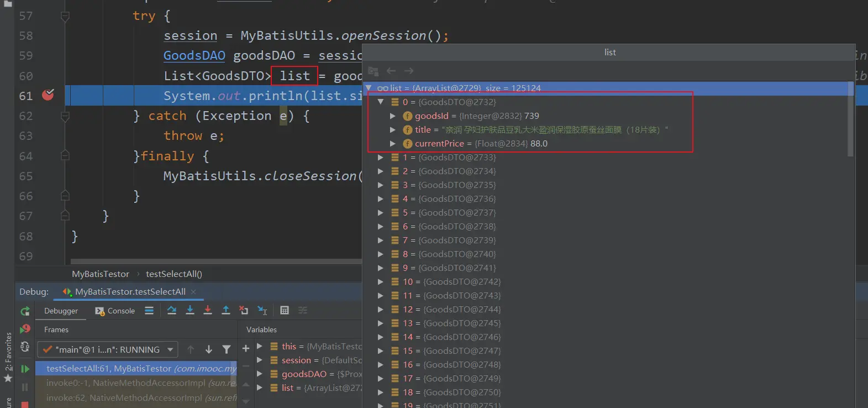Expand the goodsId field node
The width and height of the screenshot is (868, 408).
[393, 116]
